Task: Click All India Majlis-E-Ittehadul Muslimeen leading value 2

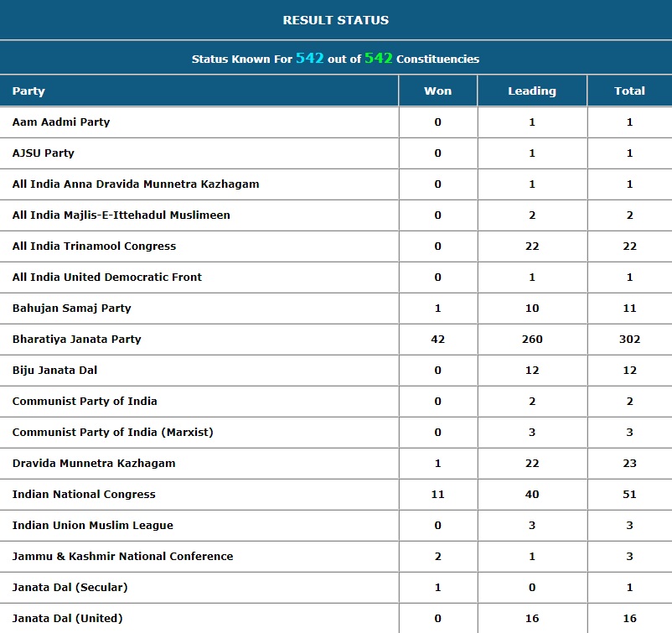Action: (x=532, y=215)
